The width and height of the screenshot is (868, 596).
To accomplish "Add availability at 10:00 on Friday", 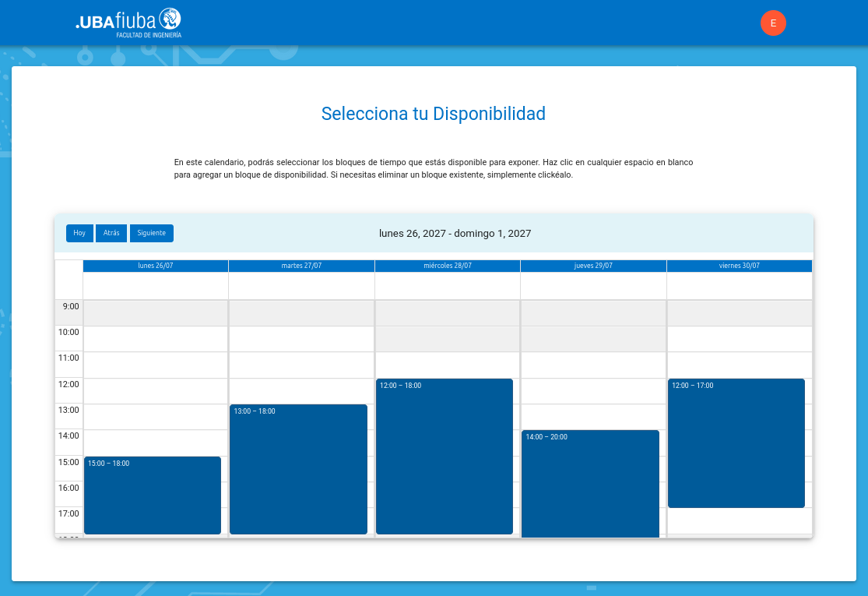I will pos(740,339).
